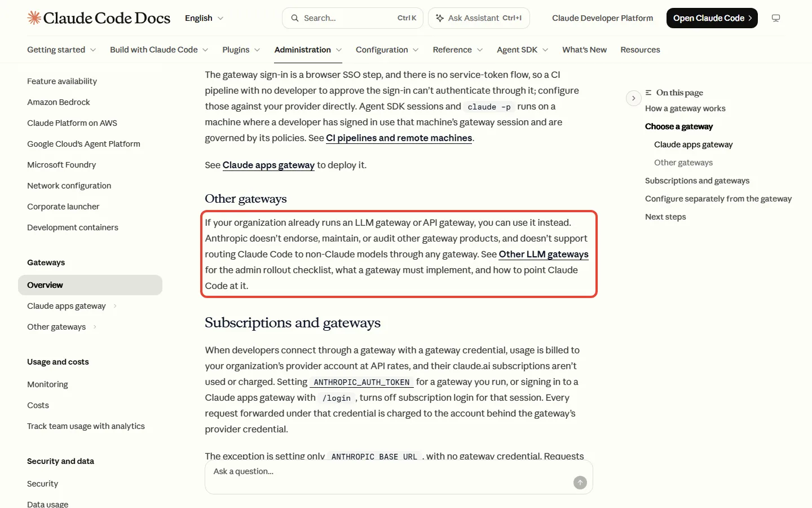Follow Other LLM gateways link
Viewport: 812px width, 508px height.
coord(544,254)
